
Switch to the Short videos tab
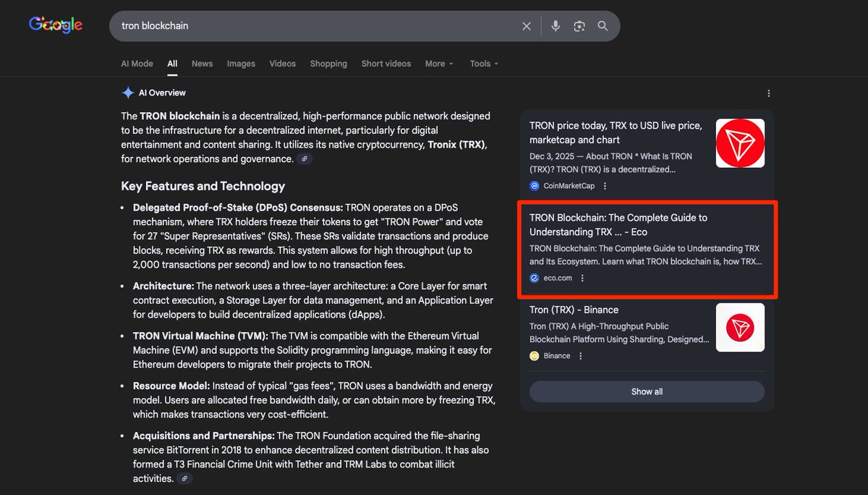coord(386,64)
